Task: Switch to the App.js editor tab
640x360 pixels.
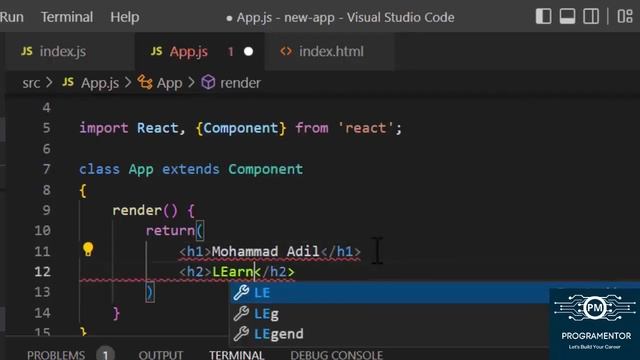Action: 200,51
